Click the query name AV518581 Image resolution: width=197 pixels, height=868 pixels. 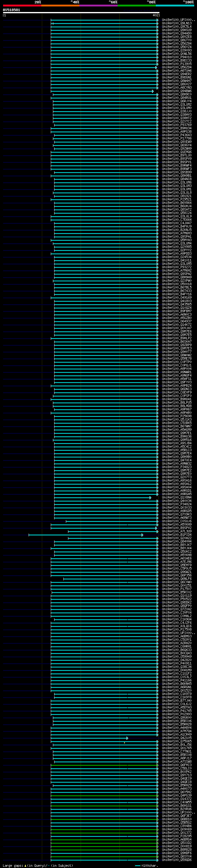(11, 10)
